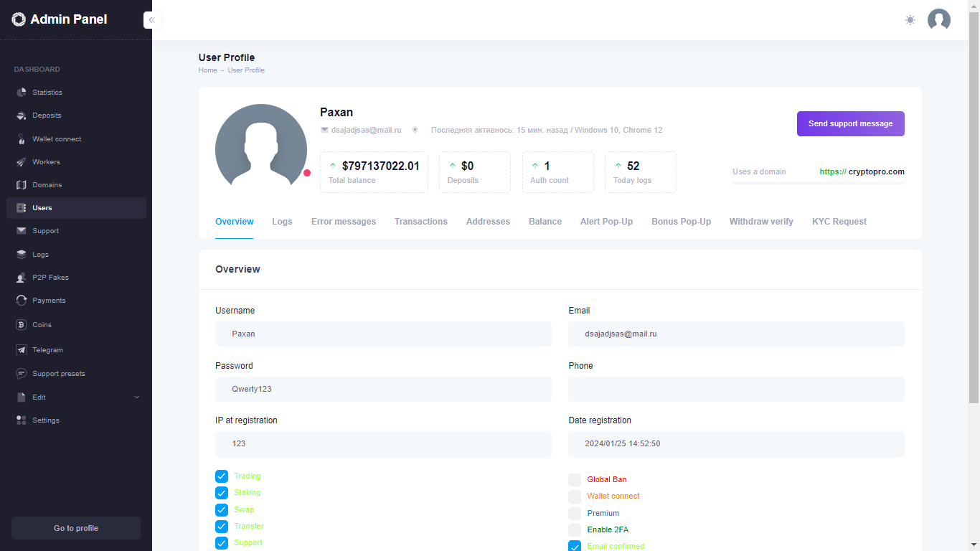
Task: Click the Password input field
Action: coord(383,389)
